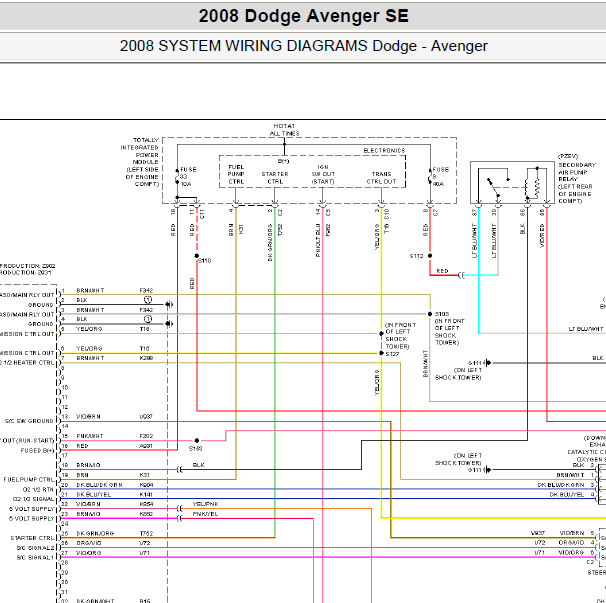Viewport: 606px width, 603px height.
Task: Click the "S/C SIGNAL 2" pin label
Action: (x=36, y=548)
